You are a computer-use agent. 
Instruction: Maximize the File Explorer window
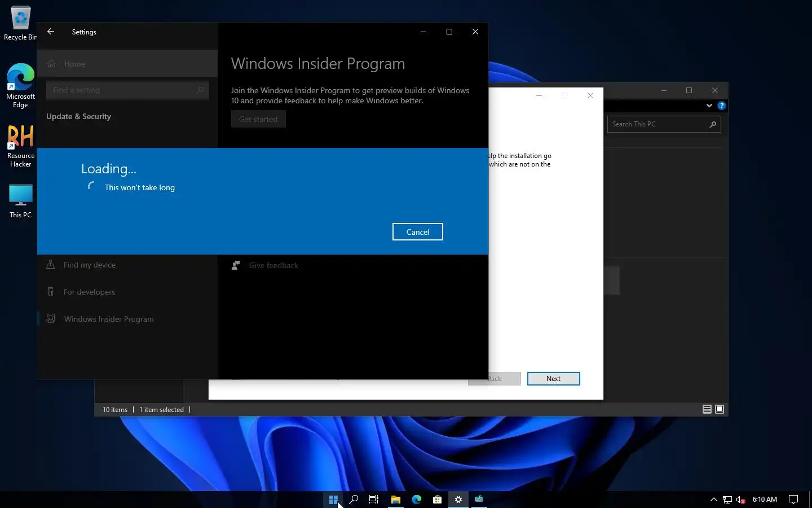click(689, 90)
